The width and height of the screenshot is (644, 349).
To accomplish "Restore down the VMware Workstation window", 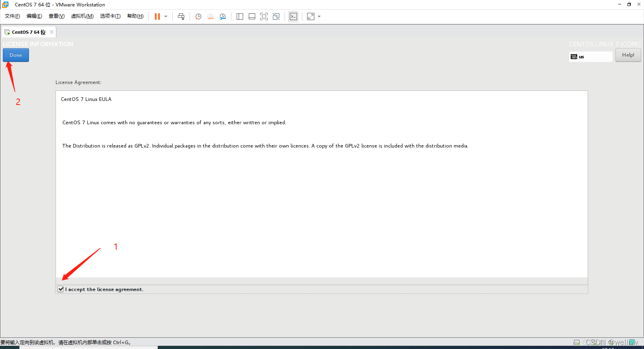I will point(629,4).
